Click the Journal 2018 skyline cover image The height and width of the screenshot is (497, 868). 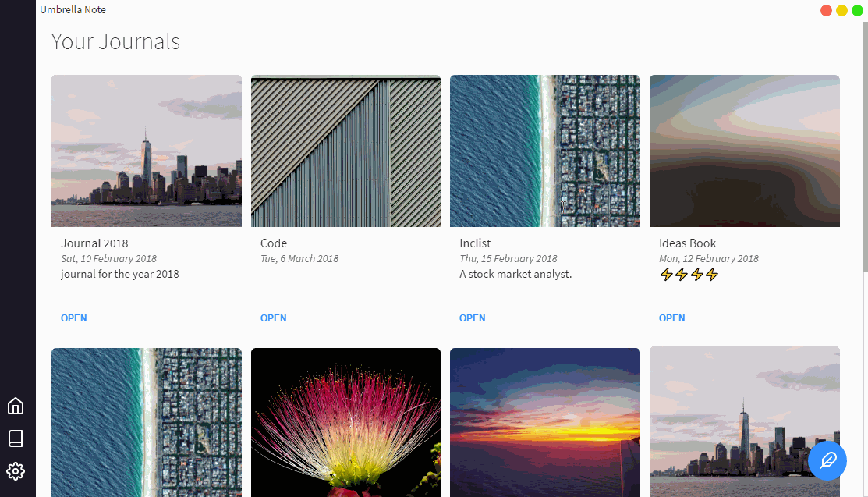pos(147,151)
